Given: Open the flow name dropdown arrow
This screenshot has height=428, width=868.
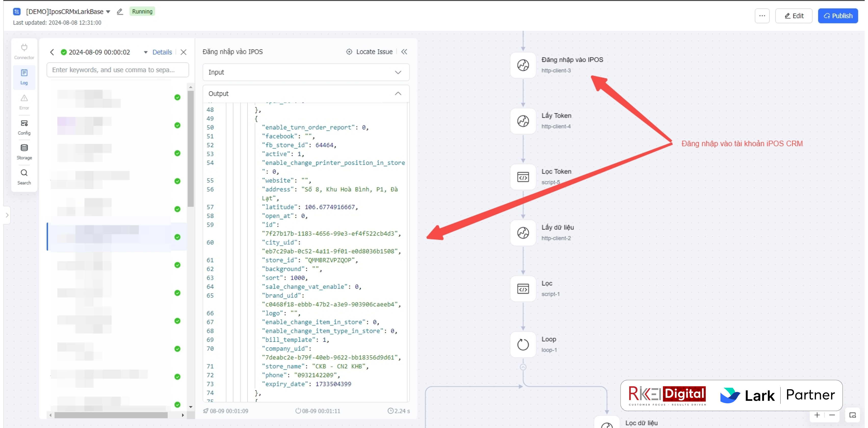Looking at the screenshot, I should point(108,11).
